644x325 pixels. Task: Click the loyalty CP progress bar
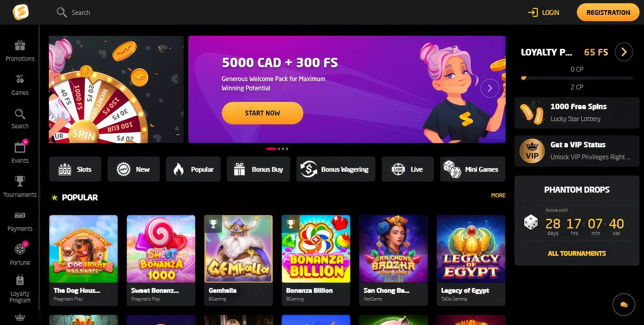577,78
